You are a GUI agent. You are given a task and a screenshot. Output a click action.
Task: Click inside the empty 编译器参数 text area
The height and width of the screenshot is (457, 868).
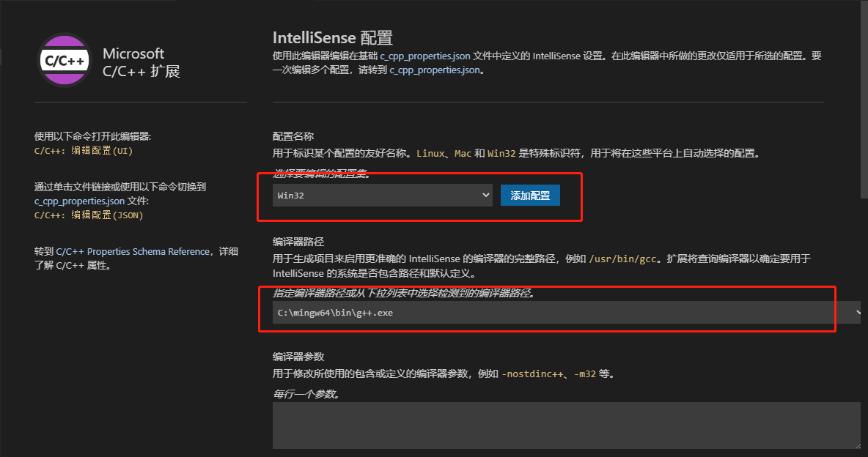coord(566,425)
